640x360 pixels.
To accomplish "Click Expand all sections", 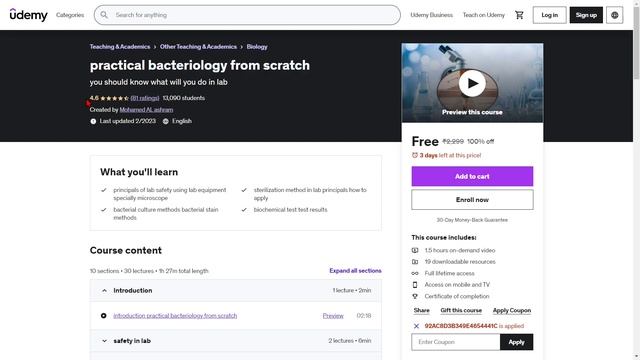I will [356, 271].
